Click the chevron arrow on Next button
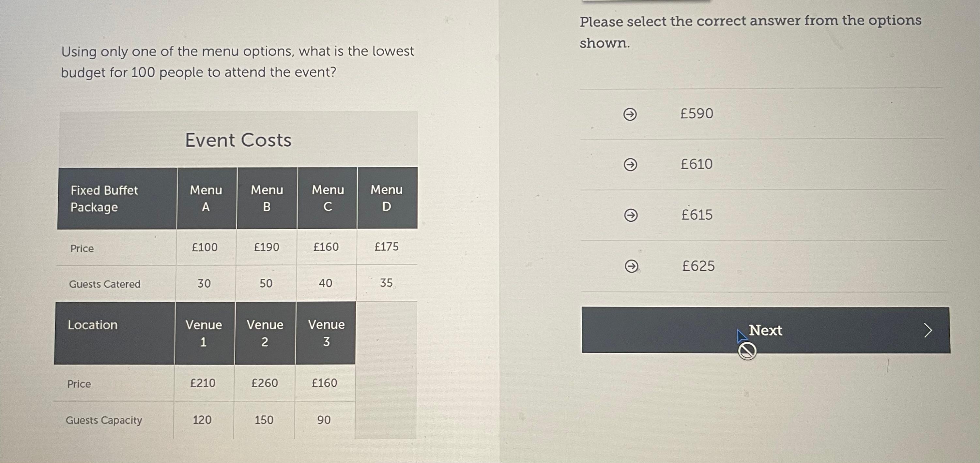 928,330
